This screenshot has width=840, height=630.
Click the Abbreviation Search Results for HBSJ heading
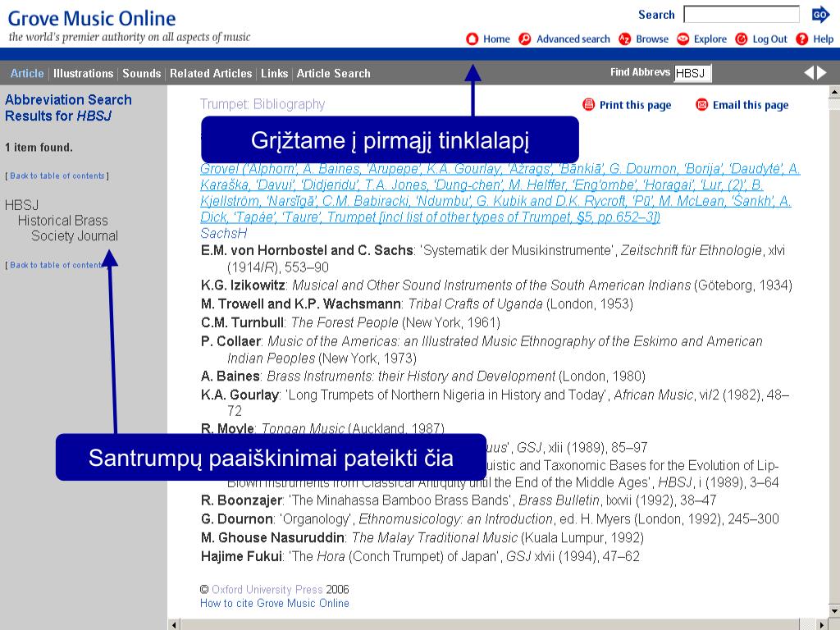(68, 107)
